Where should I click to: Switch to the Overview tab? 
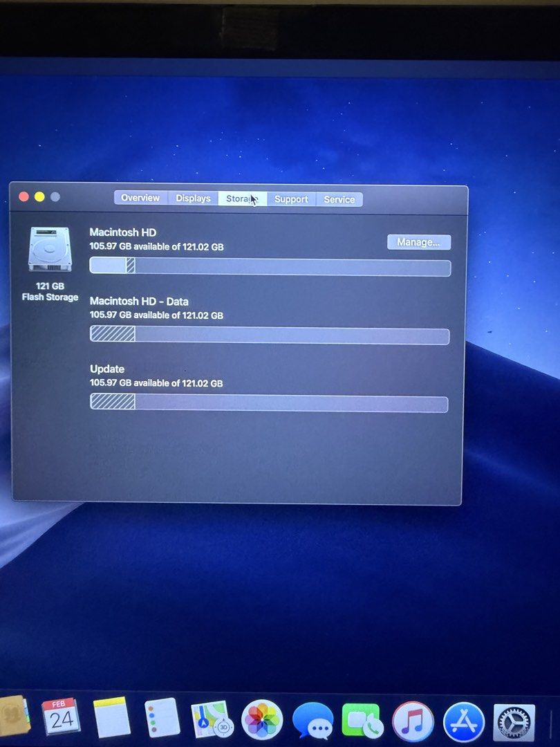click(x=140, y=198)
